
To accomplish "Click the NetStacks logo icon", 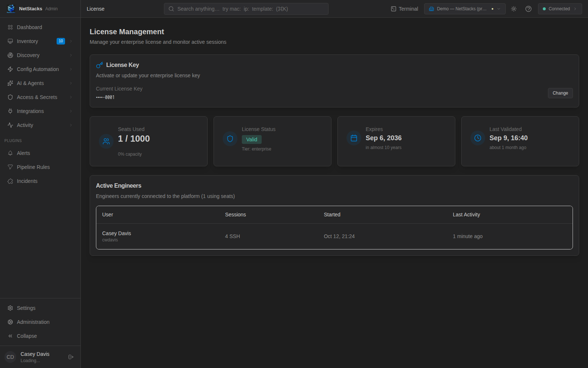I will click(x=11, y=8).
